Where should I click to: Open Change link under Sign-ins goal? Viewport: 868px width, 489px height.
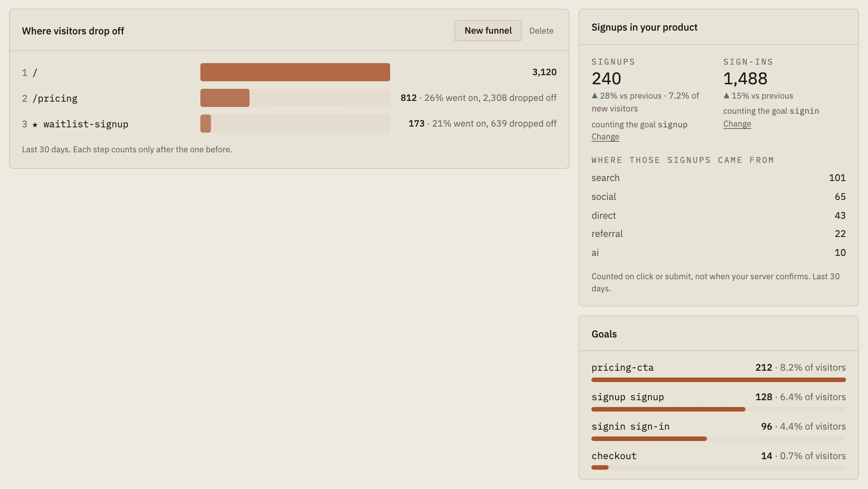point(737,124)
